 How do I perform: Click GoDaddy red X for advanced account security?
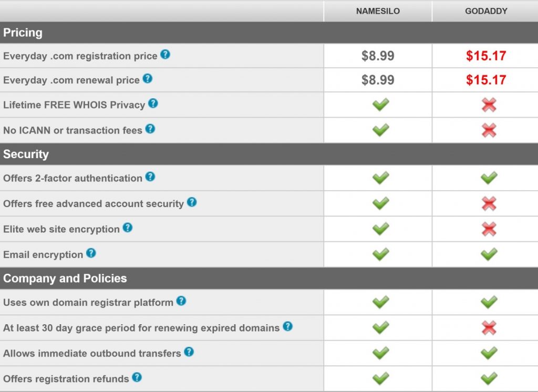coord(489,203)
